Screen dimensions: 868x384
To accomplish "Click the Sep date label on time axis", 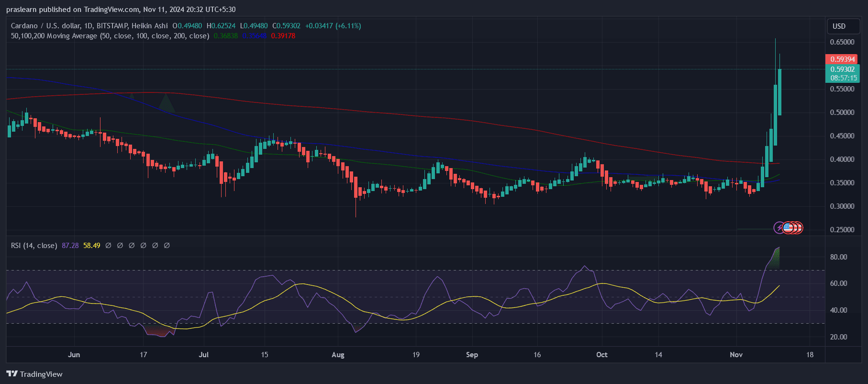I will [x=472, y=355].
